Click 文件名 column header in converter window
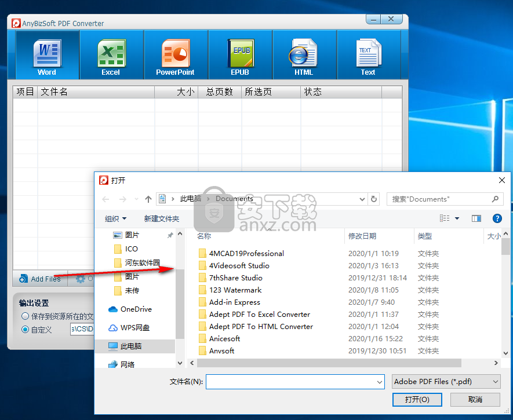 96,92
